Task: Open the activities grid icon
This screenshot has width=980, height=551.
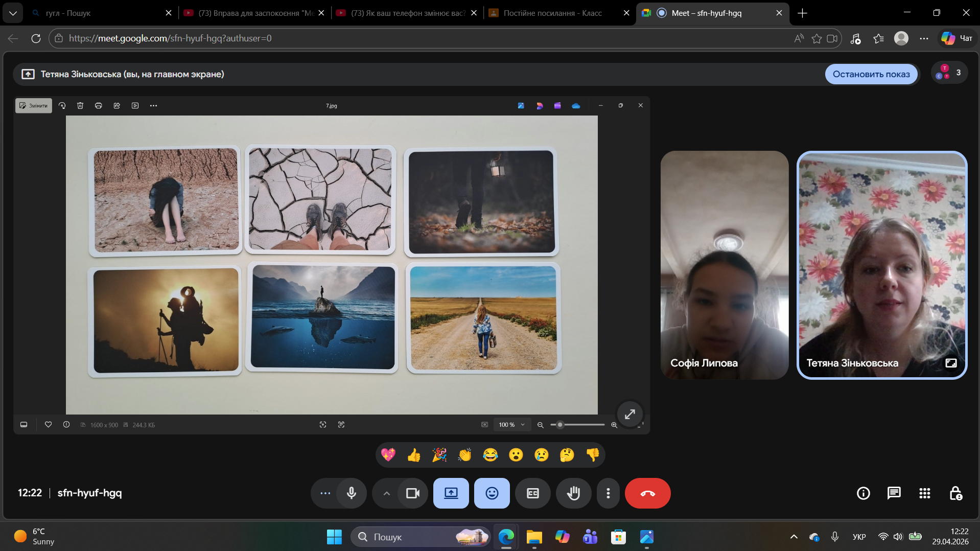Action: click(x=924, y=493)
